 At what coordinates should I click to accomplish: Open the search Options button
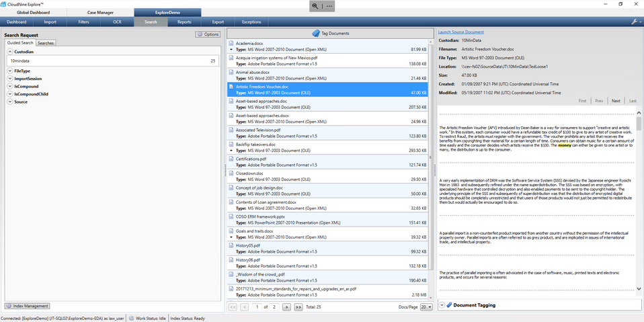[x=208, y=34]
